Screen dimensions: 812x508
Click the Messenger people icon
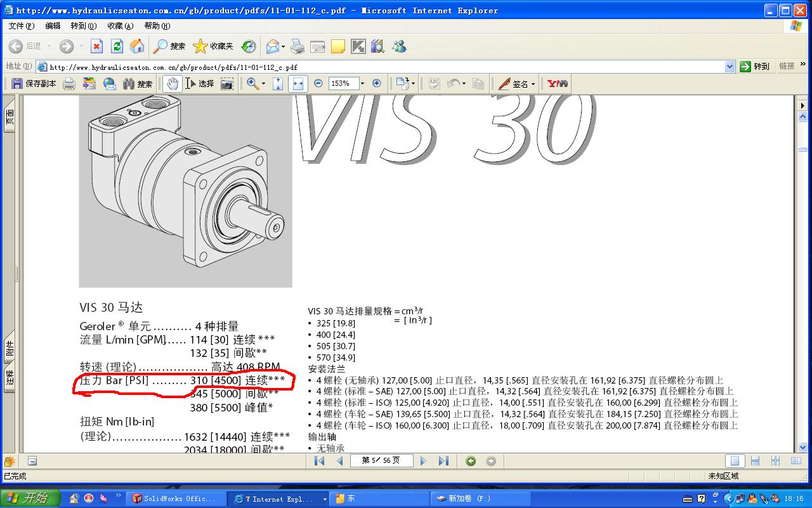[x=399, y=46]
